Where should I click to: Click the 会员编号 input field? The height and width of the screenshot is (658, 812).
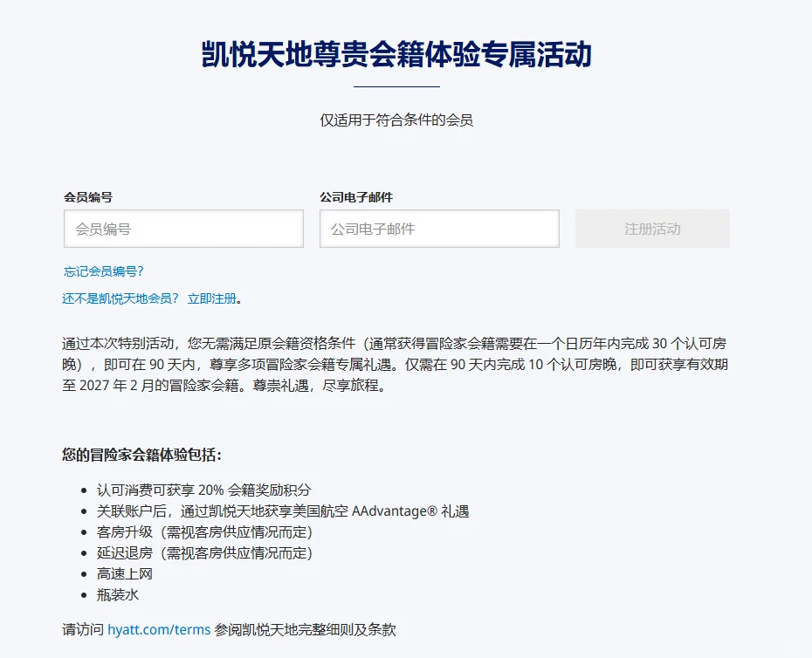pyautogui.click(x=184, y=229)
